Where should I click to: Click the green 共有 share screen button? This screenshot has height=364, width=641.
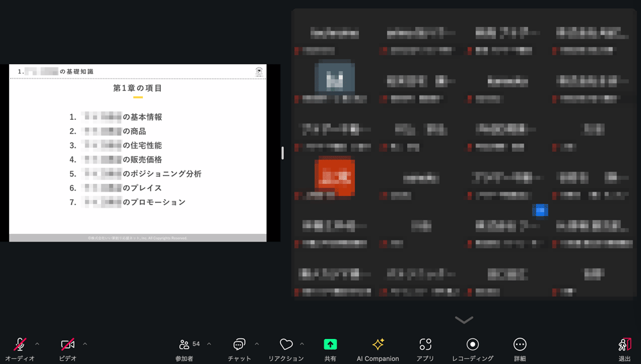(330, 345)
